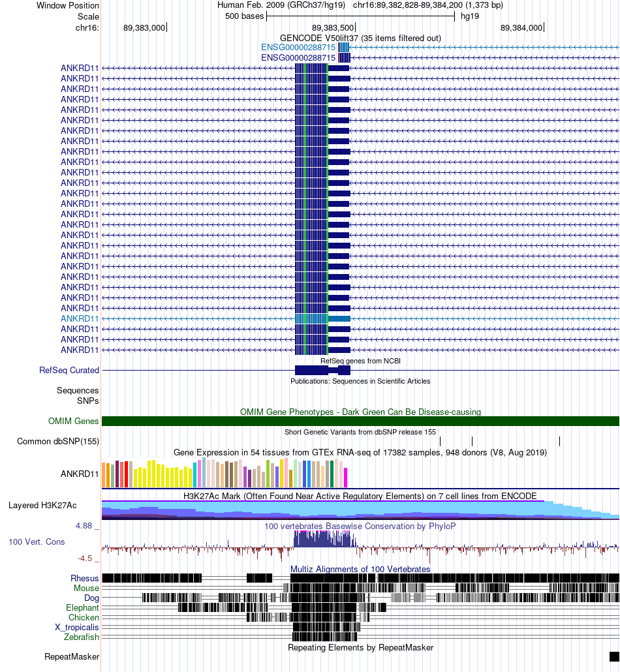
Task: Click the dark green OMIM Genes bar
Action: point(360,421)
